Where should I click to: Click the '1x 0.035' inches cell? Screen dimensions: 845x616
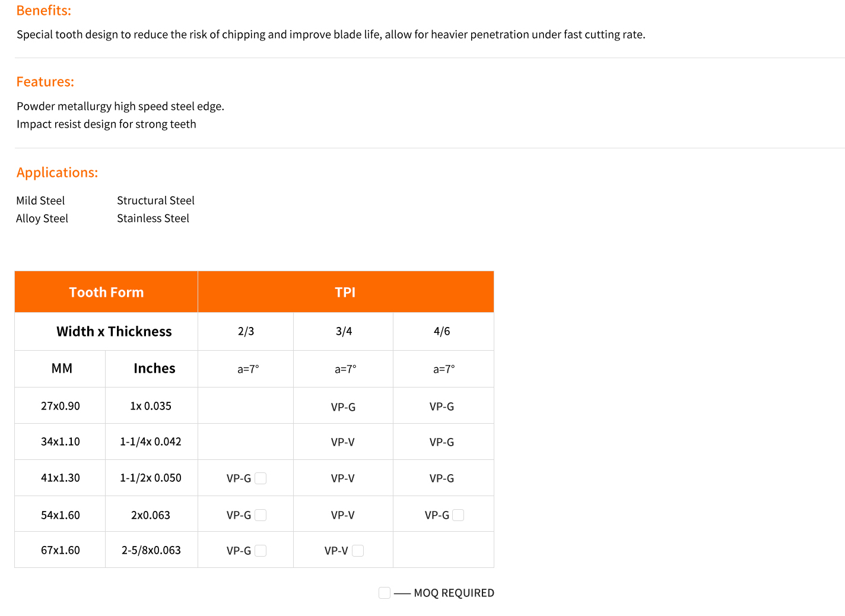(151, 406)
